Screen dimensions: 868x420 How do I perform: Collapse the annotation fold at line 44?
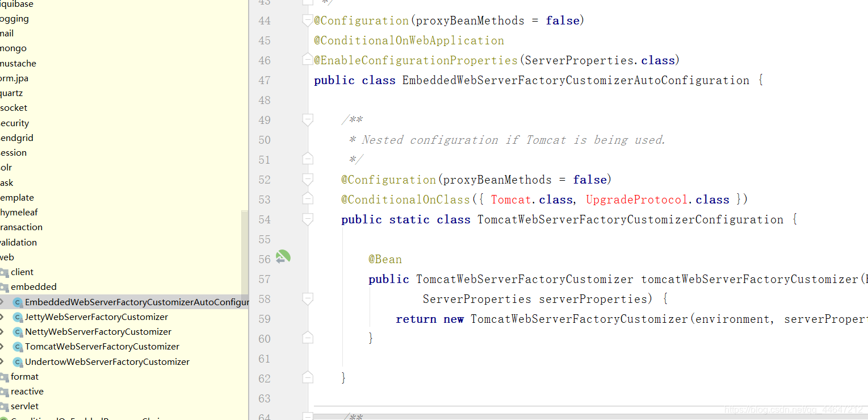coord(308,21)
